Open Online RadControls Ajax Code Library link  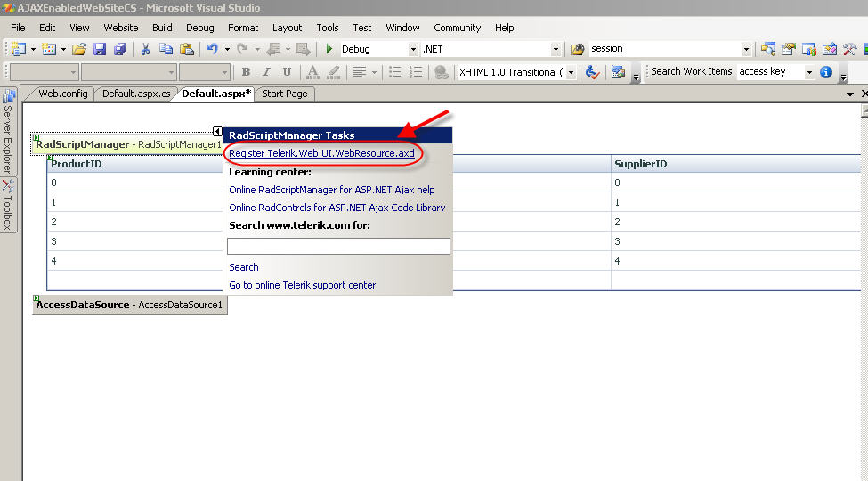click(x=337, y=208)
